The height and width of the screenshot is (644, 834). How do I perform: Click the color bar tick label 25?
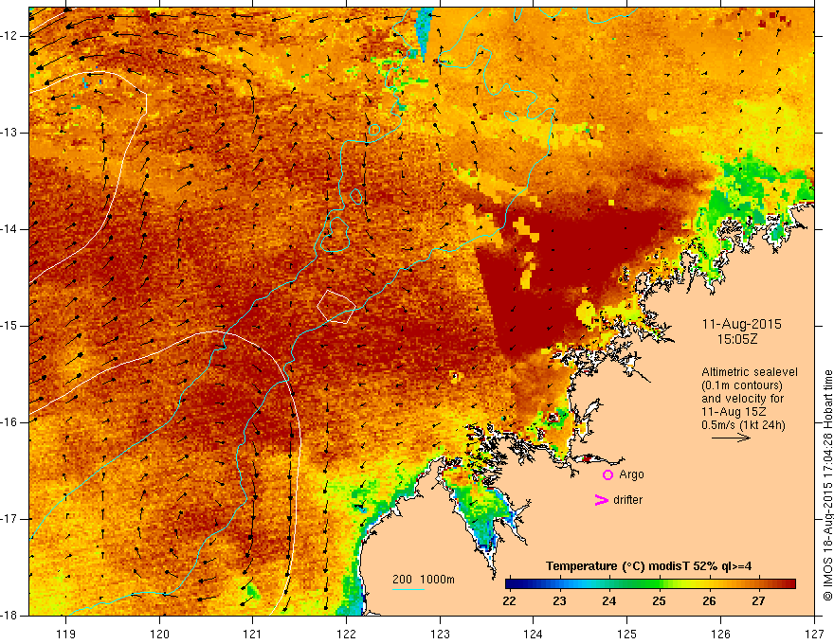click(x=659, y=601)
